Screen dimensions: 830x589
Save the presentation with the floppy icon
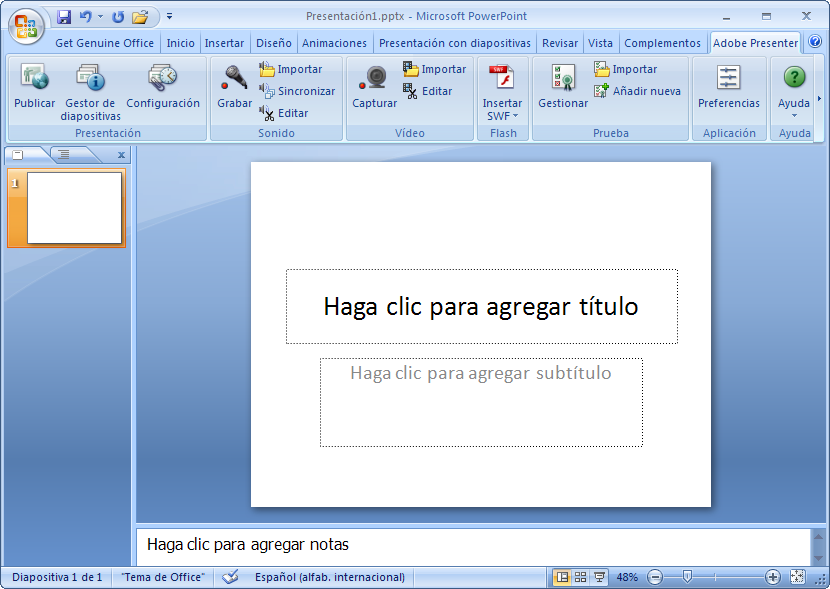[64, 17]
